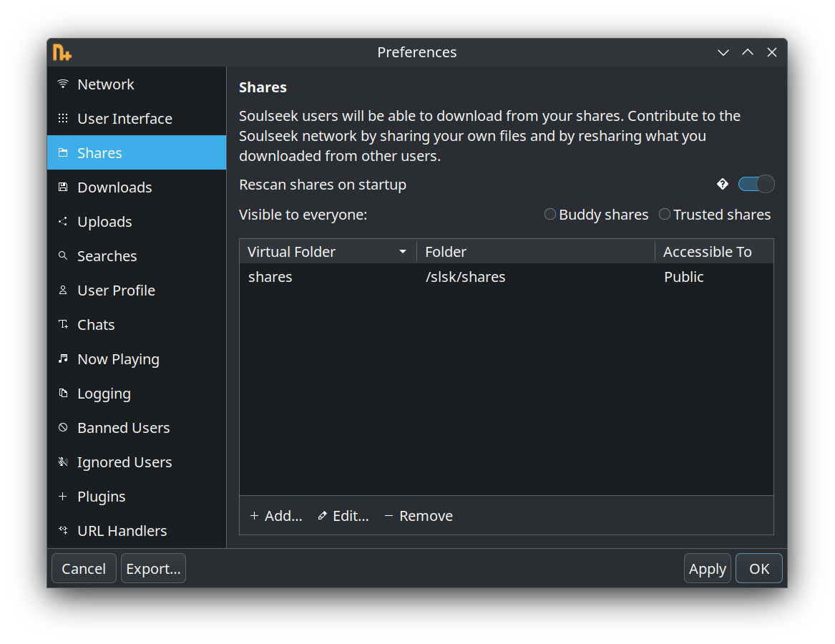Click the Nicotine+ app logo in title bar
Screen dimensions: 835x644
pyautogui.click(x=62, y=52)
